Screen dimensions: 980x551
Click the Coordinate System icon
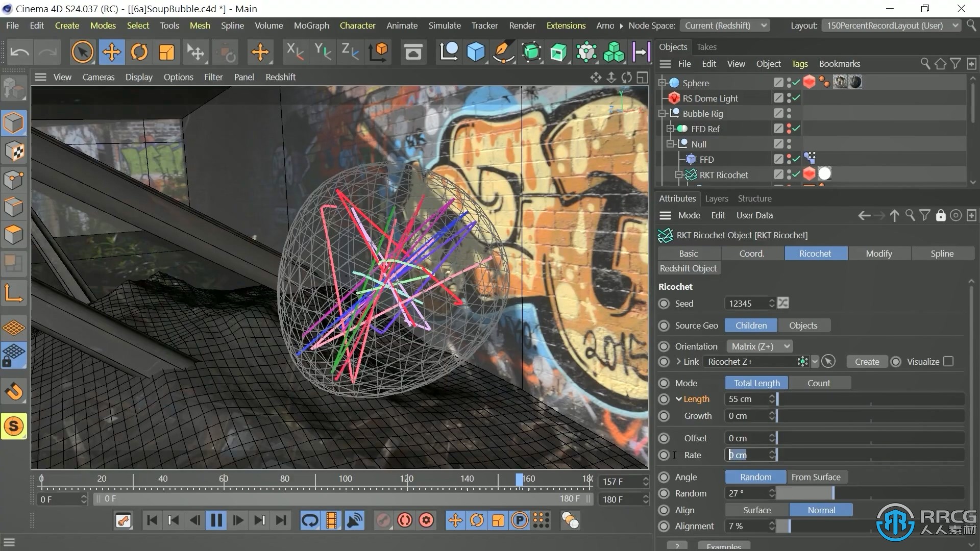(x=378, y=52)
